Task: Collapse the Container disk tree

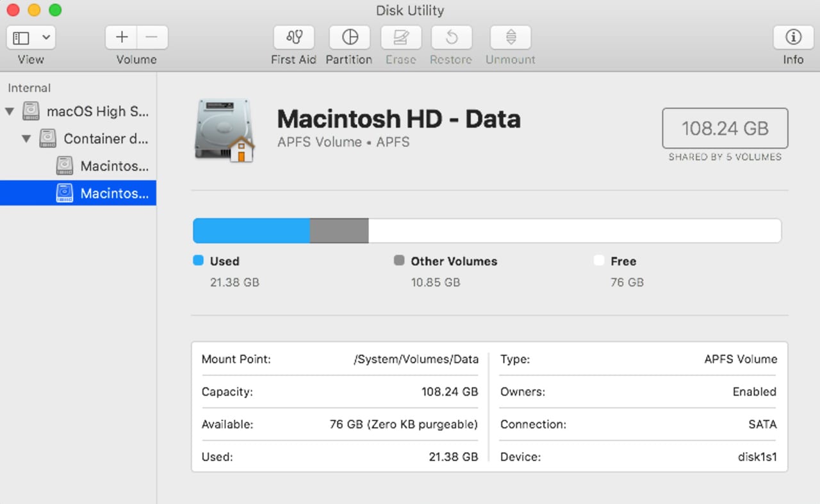Action: (26, 139)
